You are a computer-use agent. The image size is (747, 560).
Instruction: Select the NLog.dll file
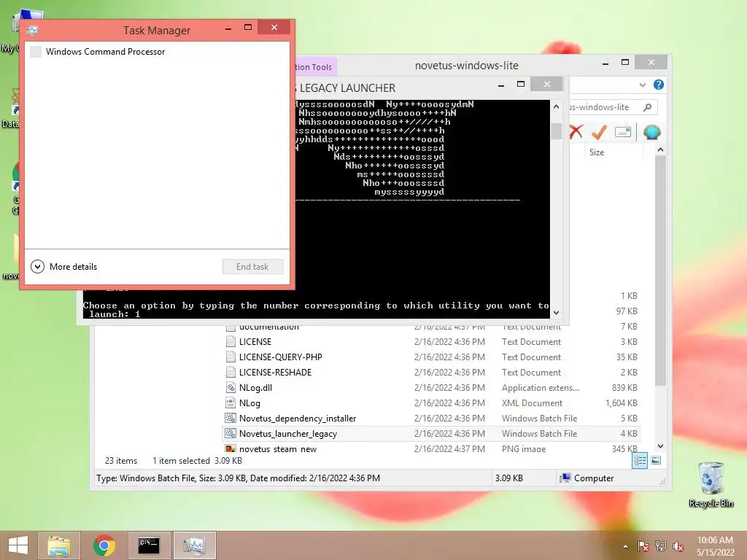[x=431, y=388]
